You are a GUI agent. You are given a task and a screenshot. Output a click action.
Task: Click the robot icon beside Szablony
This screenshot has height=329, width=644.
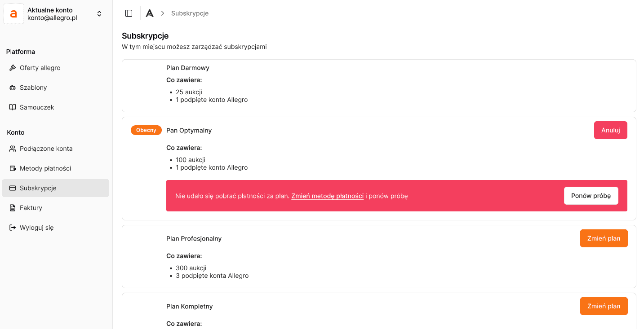tap(13, 88)
